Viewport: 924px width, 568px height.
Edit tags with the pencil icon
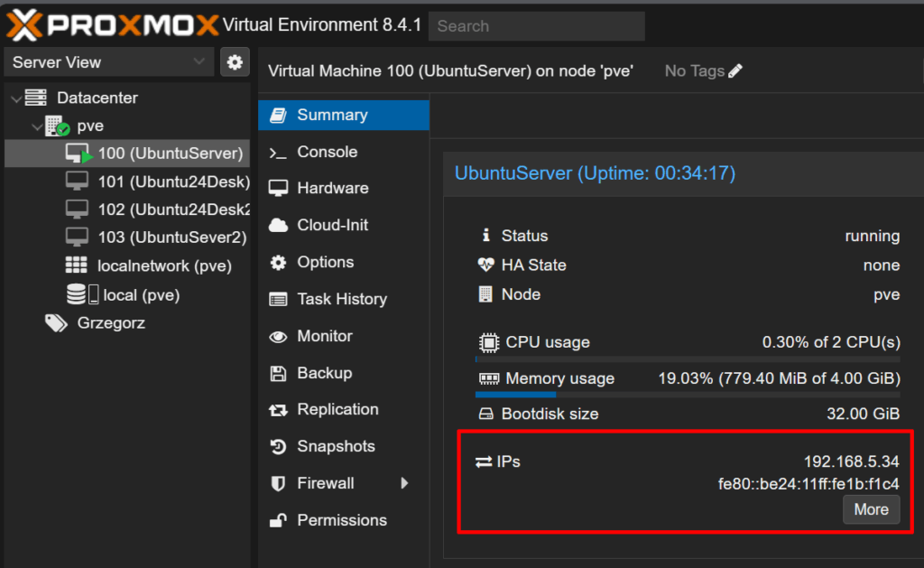[x=735, y=71]
